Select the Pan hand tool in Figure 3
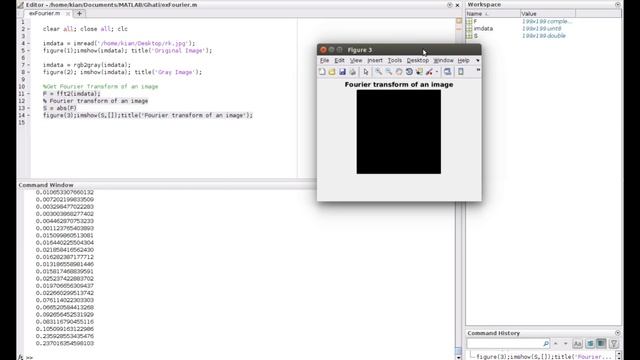 399,72
